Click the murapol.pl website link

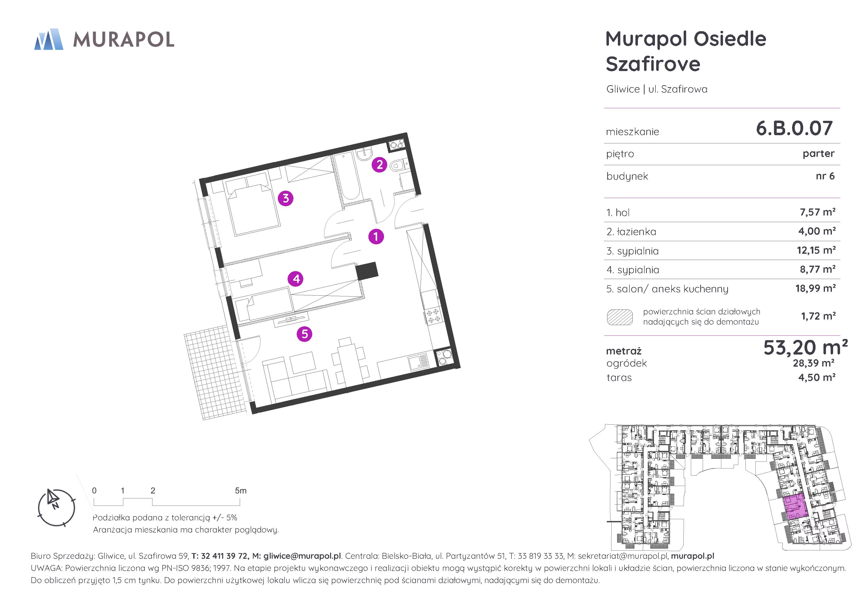tap(693, 556)
